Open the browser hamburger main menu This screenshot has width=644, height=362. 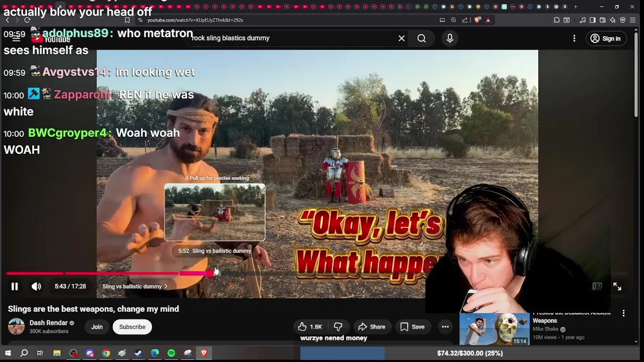(633, 20)
